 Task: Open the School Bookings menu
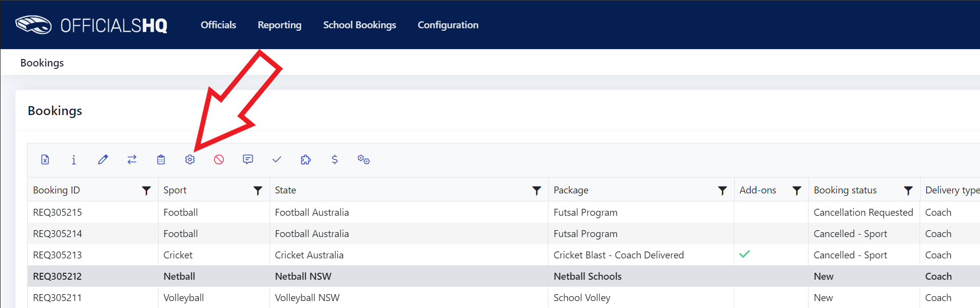(x=360, y=25)
